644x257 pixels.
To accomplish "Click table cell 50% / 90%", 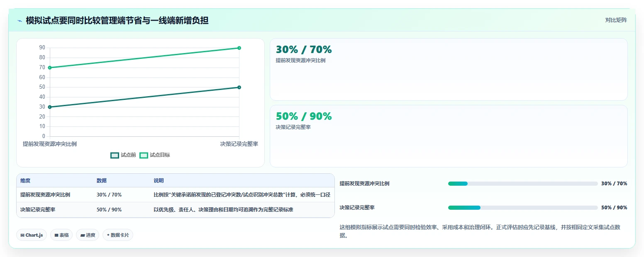I will 109,210.
